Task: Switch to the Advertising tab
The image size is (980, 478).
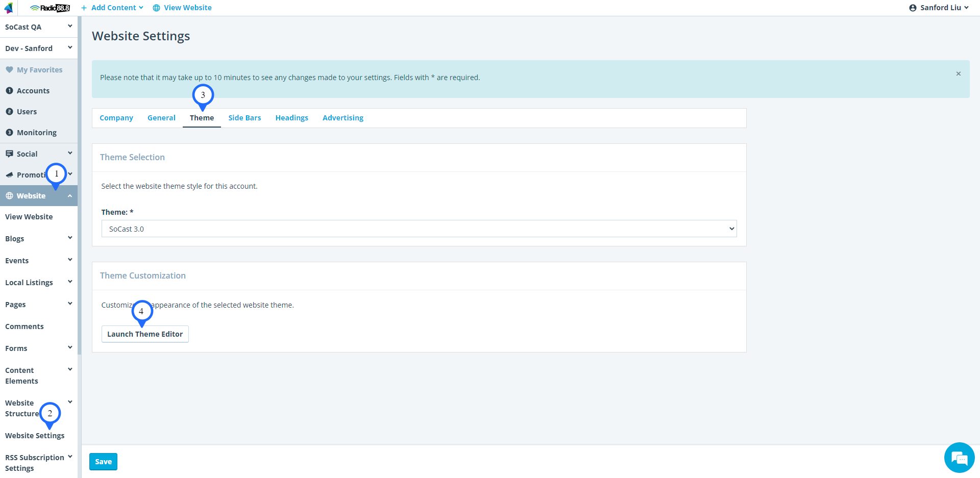Action: [342, 118]
